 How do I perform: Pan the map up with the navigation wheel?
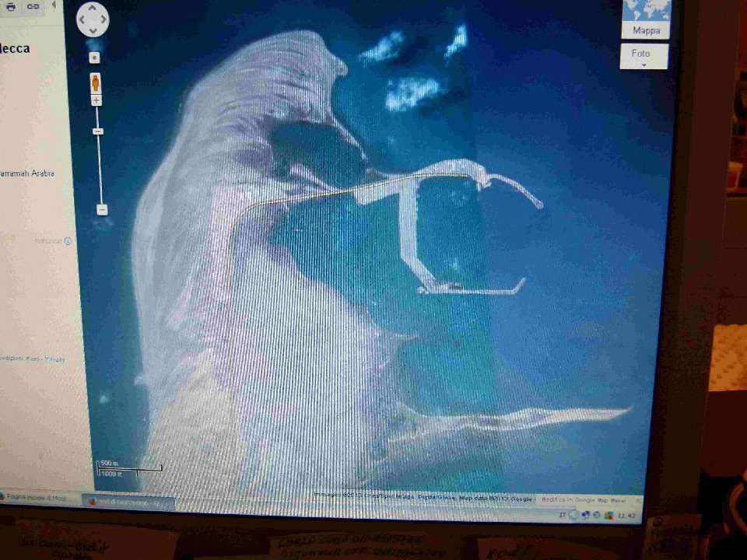93,8
